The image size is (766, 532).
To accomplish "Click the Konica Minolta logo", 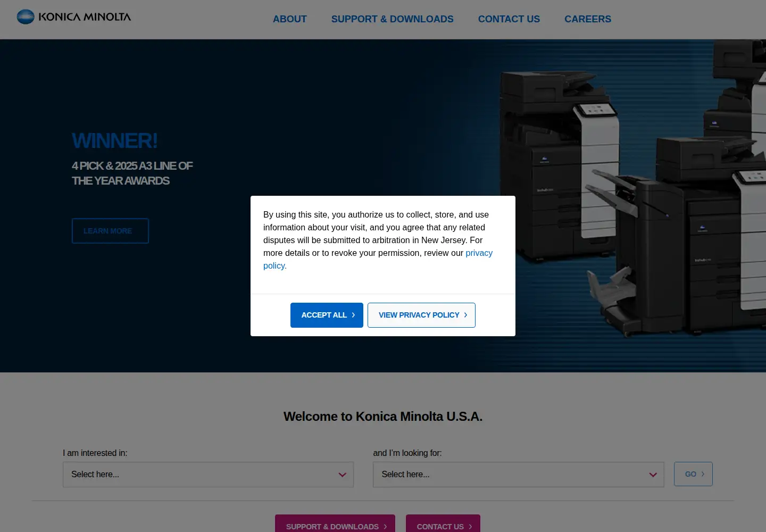I will coord(74,17).
